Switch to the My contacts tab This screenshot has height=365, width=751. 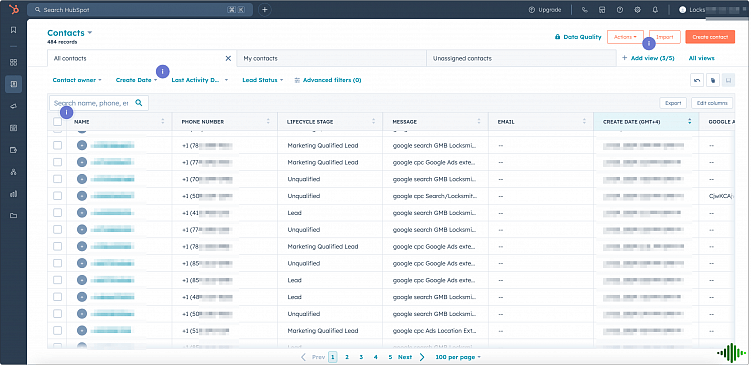tap(331, 58)
